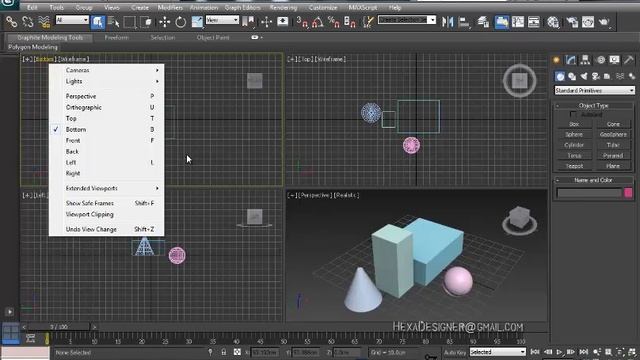Toggle the highlighted Graphite Modeling ribbon icon
The width and height of the screenshot is (640, 360).
click(502, 22)
